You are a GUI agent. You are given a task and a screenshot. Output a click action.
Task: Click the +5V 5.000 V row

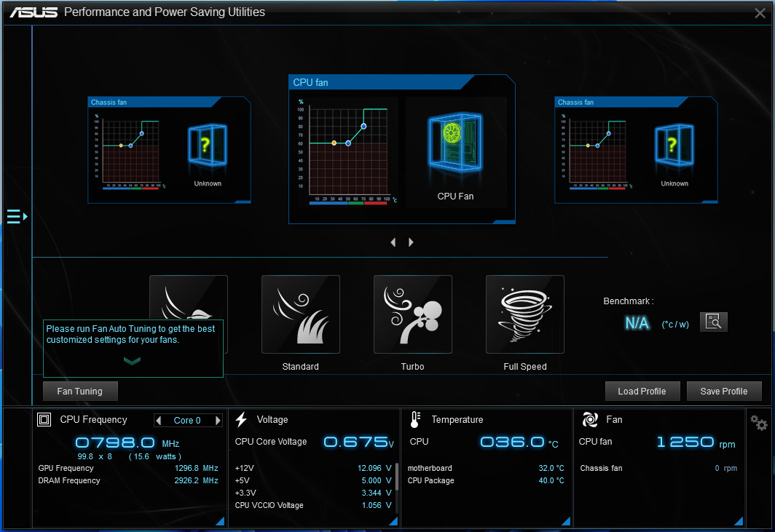313,480
